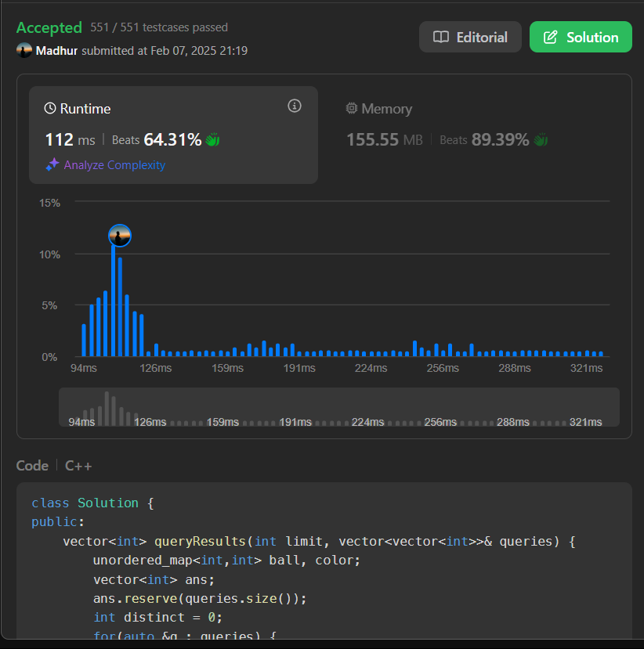The width and height of the screenshot is (644, 649).
Task: Click the avatar marker on the histogram peak
Action: (120, 236)
